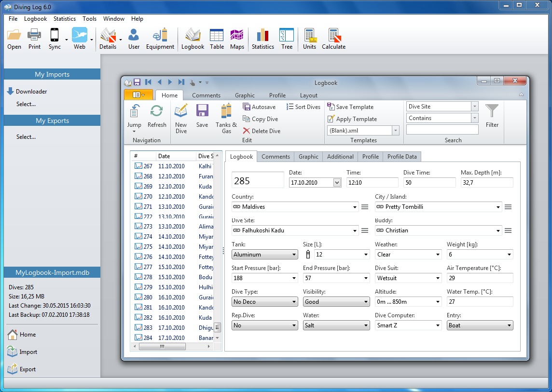Click Sort Dives
Screen dimensions: 552x392
pos(304,107)
